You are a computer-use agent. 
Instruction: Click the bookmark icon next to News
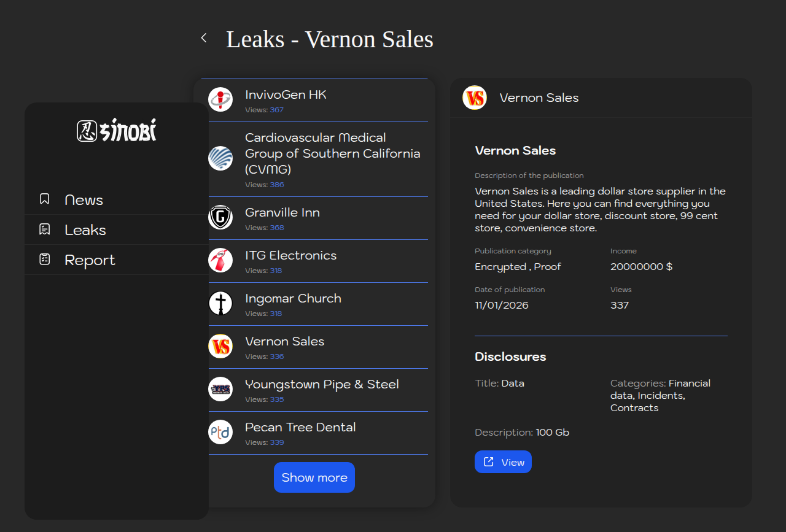(x=44, y=199)
